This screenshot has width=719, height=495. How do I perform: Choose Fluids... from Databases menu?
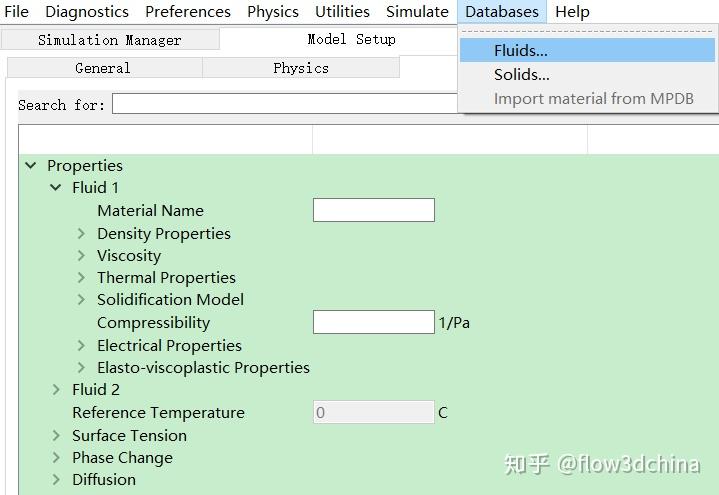(521, 50)
